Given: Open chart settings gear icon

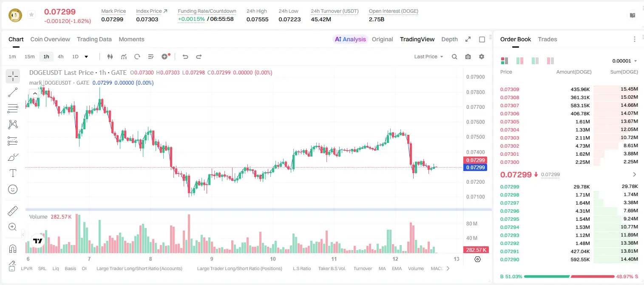Looking at the screenshot, I should (482, 57).
